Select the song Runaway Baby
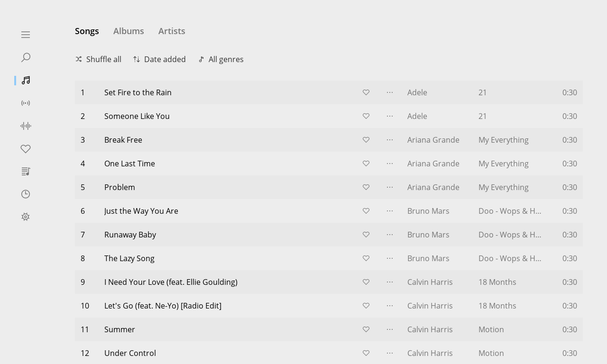 329,235
